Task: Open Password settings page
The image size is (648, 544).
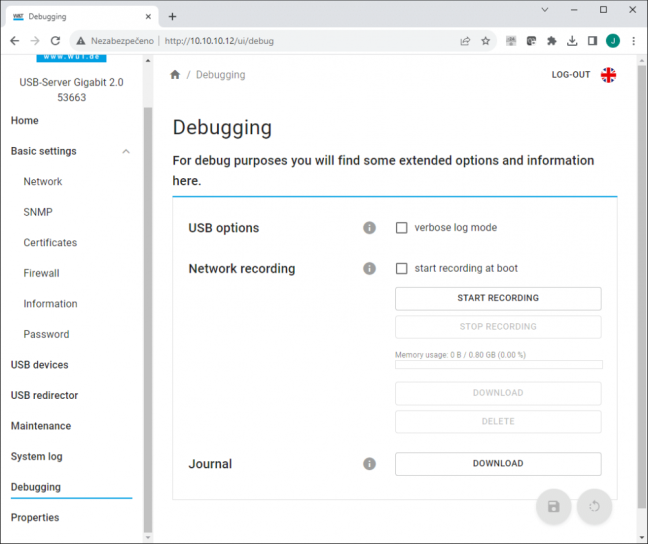Action: (46, 334)
